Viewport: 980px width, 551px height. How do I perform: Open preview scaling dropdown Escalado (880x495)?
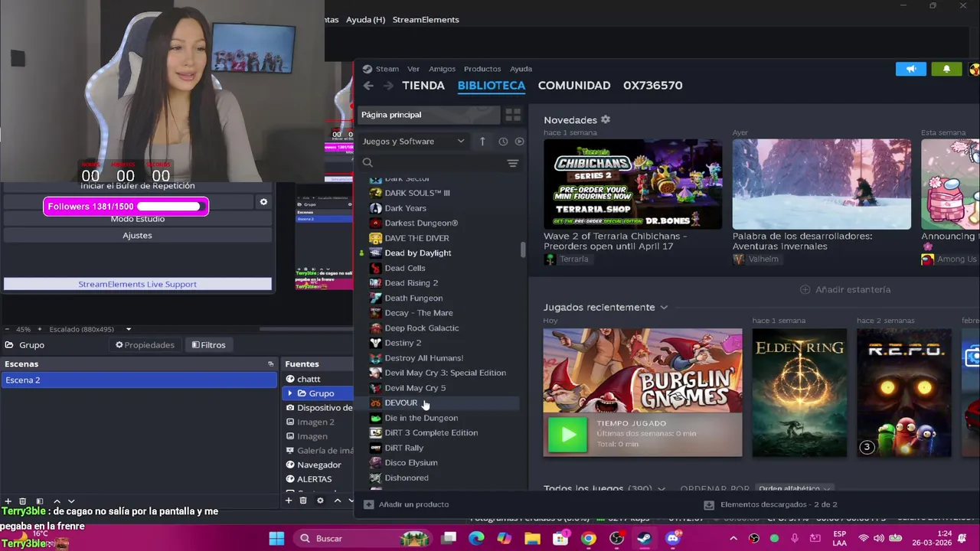[x=90, y=329]
